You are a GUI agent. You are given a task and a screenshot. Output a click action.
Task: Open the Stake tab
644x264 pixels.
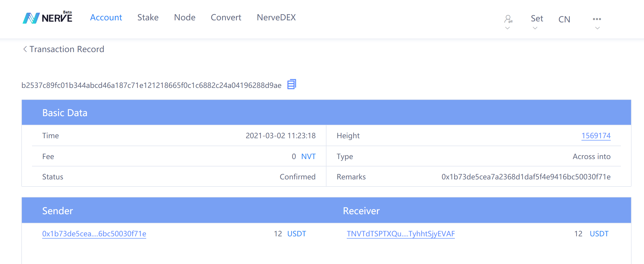tap(148, 18)
